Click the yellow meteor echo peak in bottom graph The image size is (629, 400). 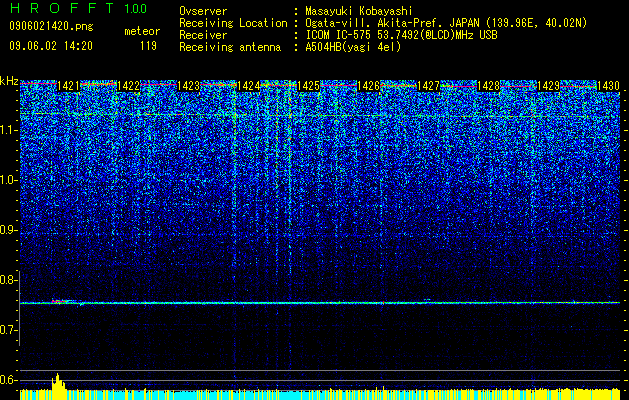[x=58, y=381]
